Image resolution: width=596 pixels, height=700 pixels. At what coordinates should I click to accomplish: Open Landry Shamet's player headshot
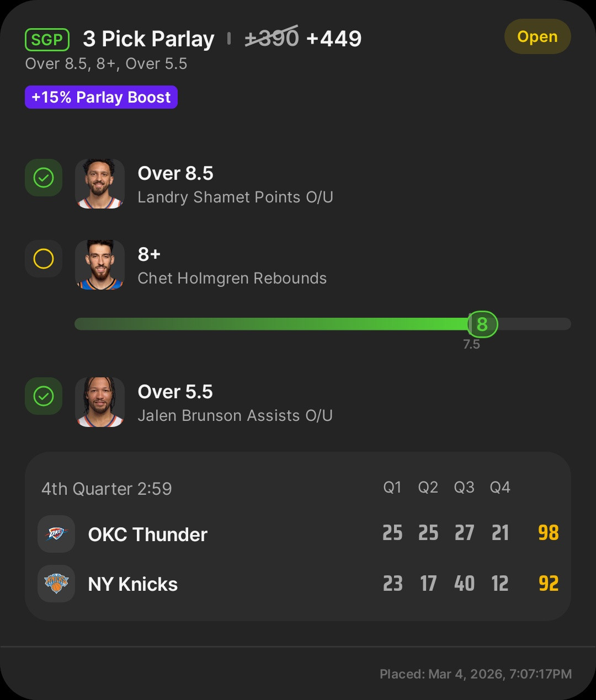coord(100,184)
